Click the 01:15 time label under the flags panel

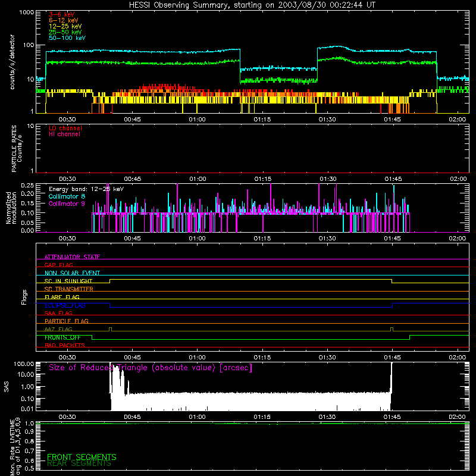(x=262, y=358)
